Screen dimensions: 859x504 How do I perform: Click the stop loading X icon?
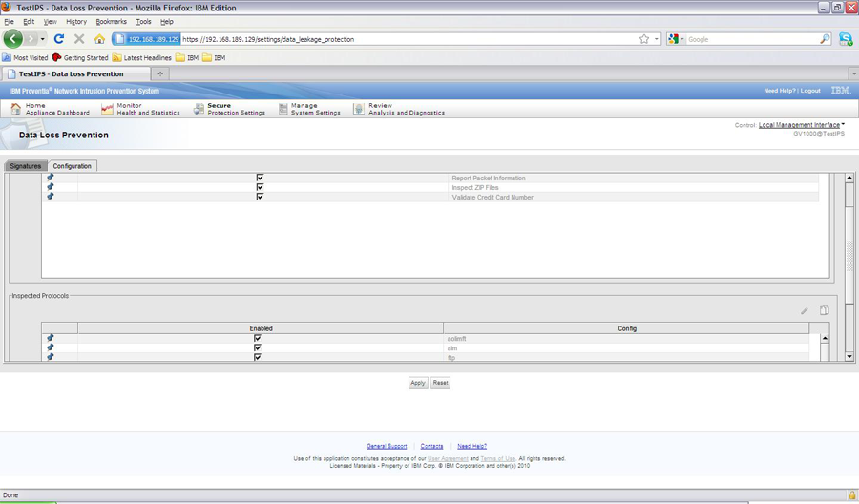click(x=79, y=39)
